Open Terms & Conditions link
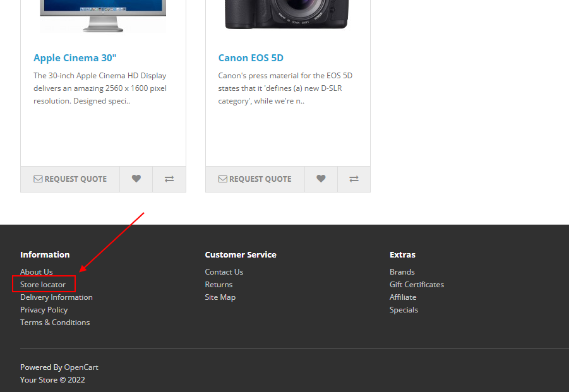The height and width of the screenshot is (392, 569). tap(55, 323)
